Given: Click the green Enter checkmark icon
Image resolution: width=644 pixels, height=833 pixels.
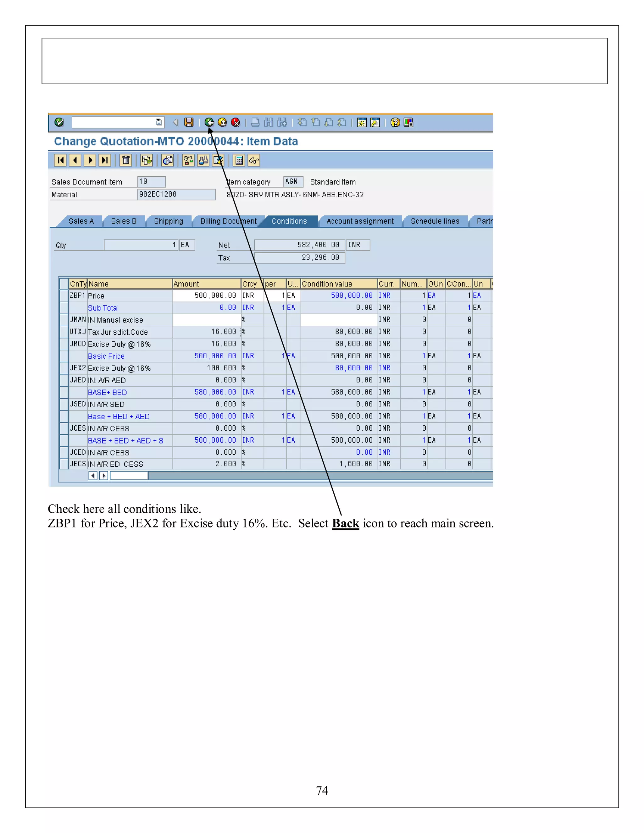Looking at the screenshot, I should 59,122.
